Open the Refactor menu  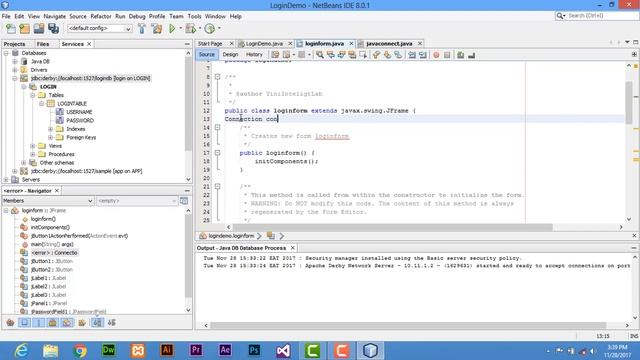[x=101, y=16]
